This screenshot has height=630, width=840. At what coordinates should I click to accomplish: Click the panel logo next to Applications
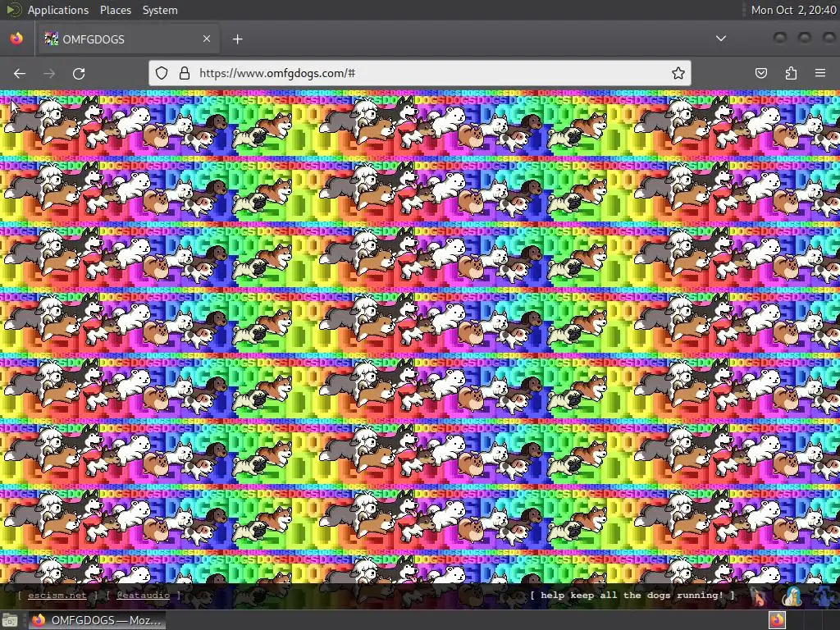tap(13, 10)
